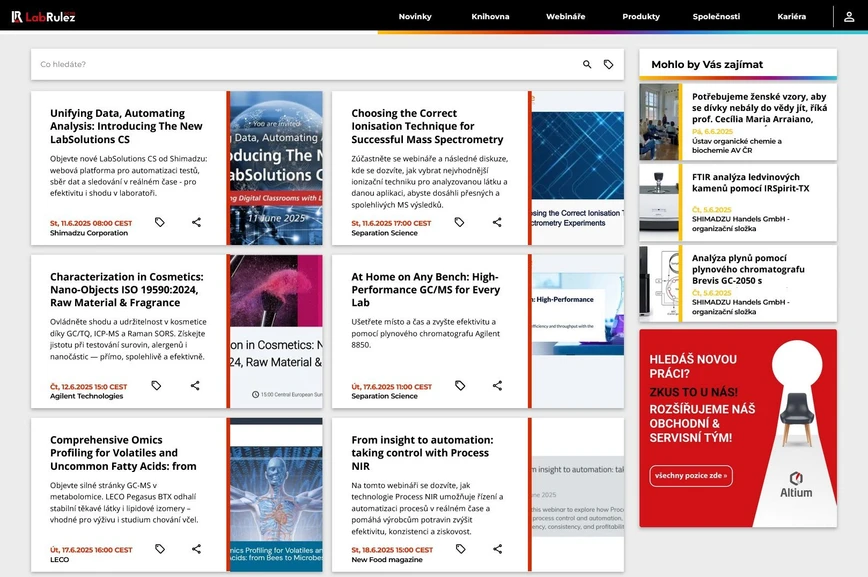Click the všechny pozice zde button
This screenshot has width=868, height=577.
(x=689, y=475)
